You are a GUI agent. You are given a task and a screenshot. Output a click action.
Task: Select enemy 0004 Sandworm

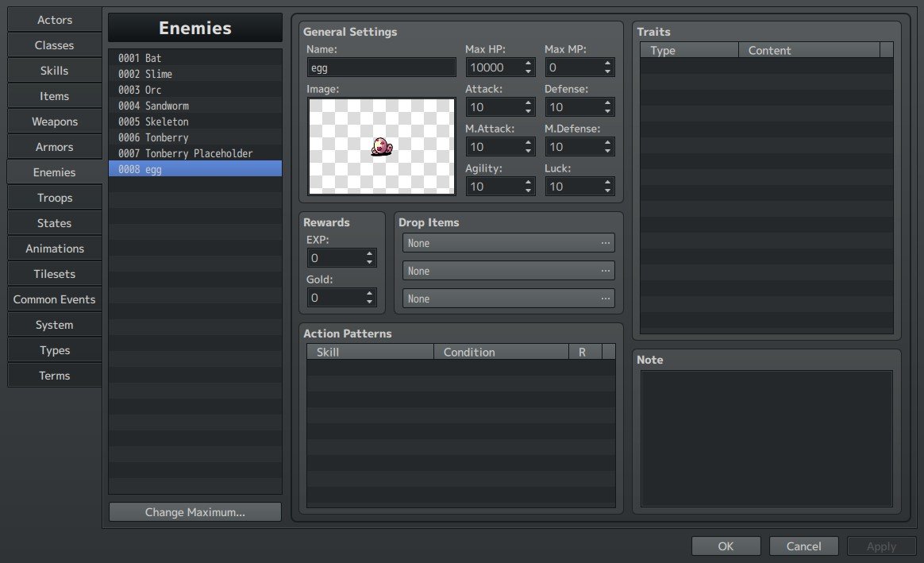click(x=195, y=106)
